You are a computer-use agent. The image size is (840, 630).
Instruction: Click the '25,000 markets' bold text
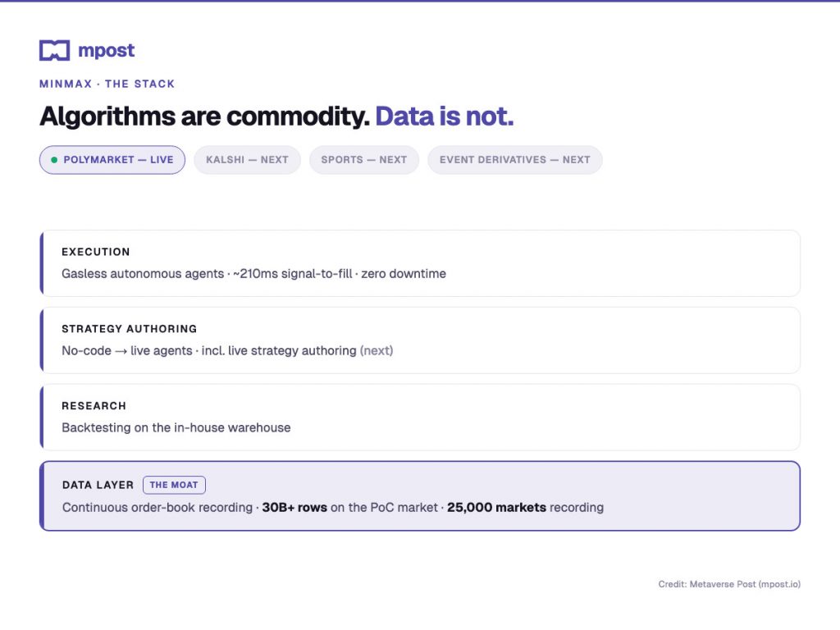[496, 507]
